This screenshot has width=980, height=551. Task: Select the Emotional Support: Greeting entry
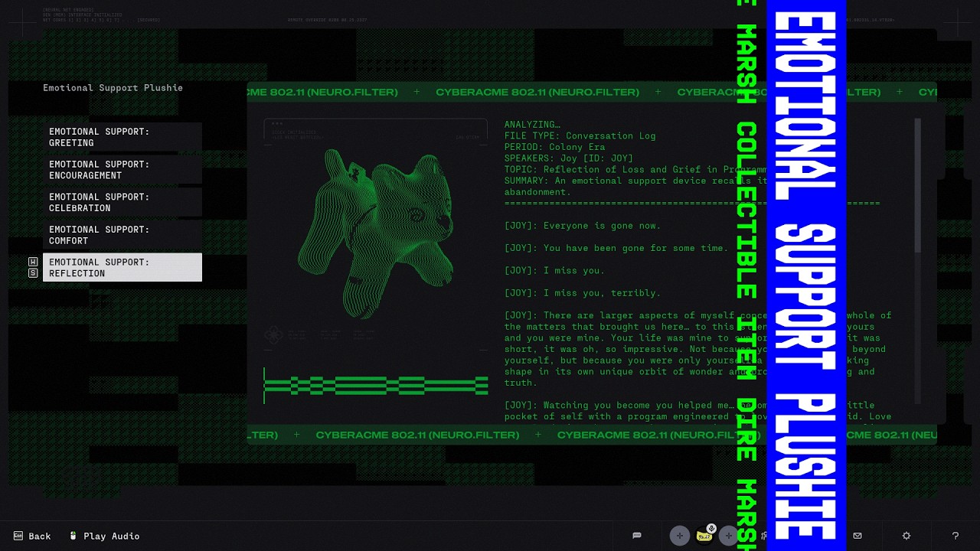[122, 137]
